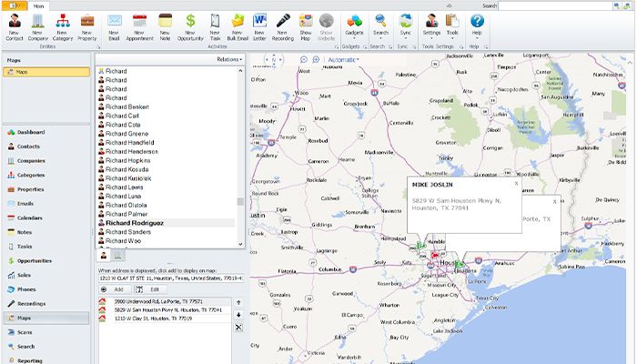Image resolution: width=637 pixels, height=364 pixels.
Task: Switch to the Main ribbon tab
Action: tap(37, 5)
